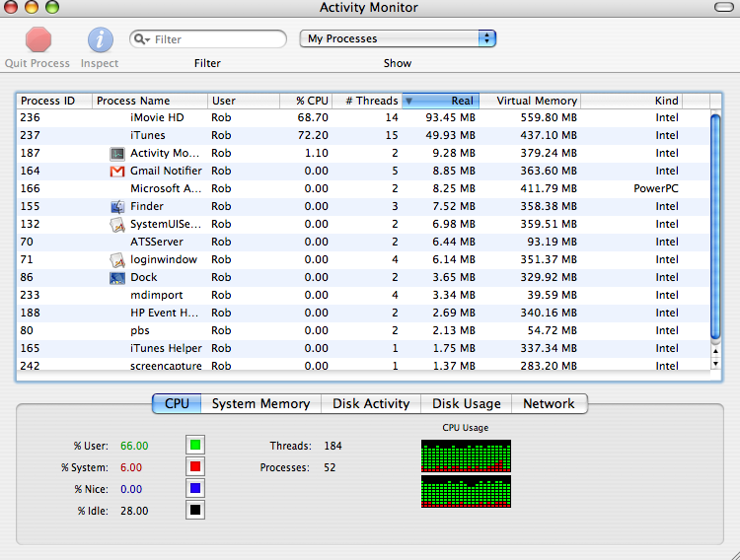Click the blue % Nice color swatch
This screenshot has width=740, height=560.
(195, 488)
